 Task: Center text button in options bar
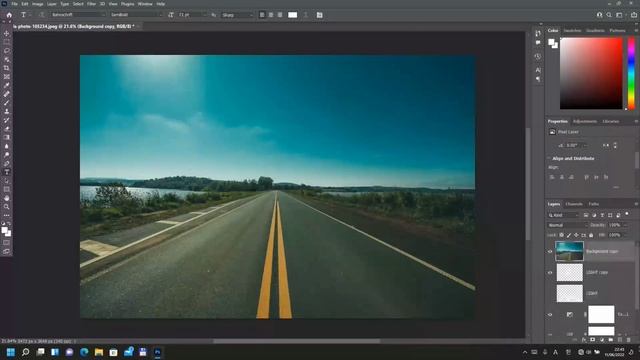(271, 15)
